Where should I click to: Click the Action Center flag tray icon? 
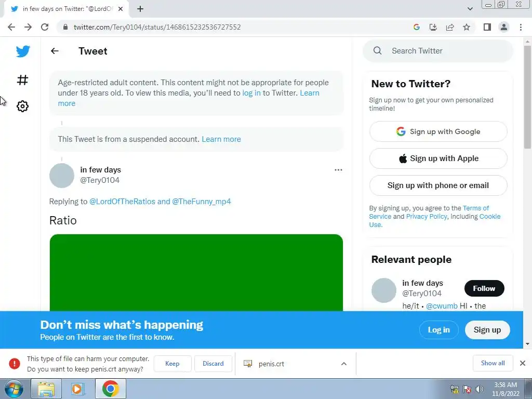467,389
